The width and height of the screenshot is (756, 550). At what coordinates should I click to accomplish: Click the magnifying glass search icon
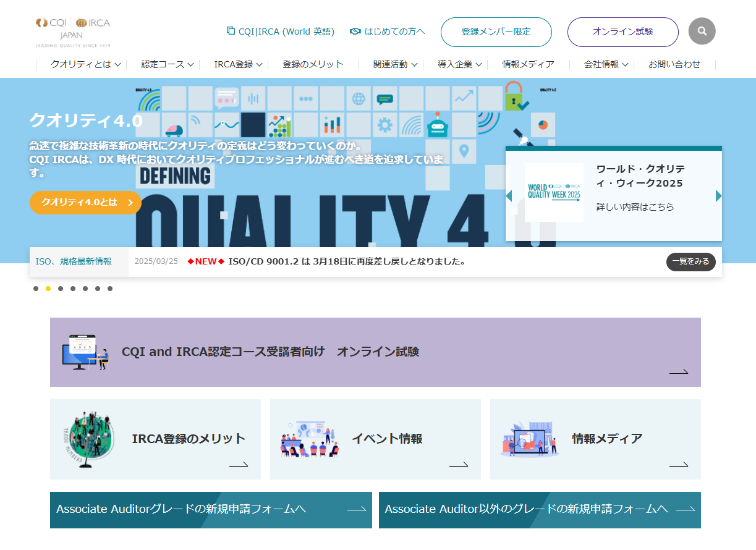pos(702,31)
